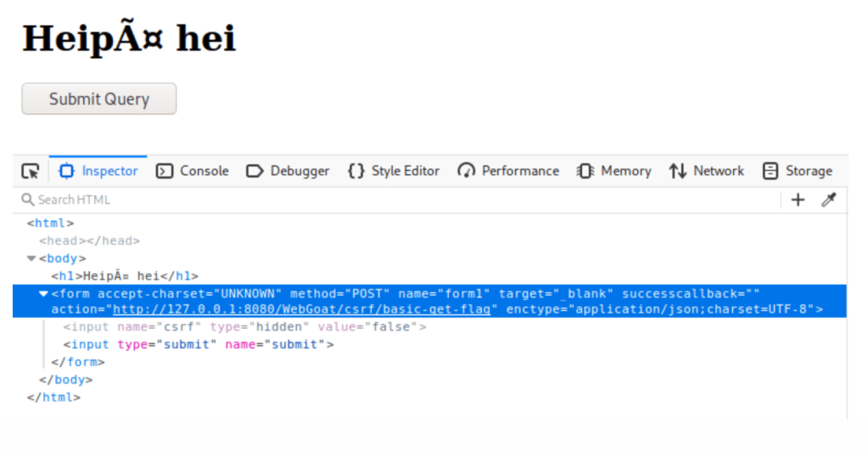Click the Memory chip icon

[585, 172]
